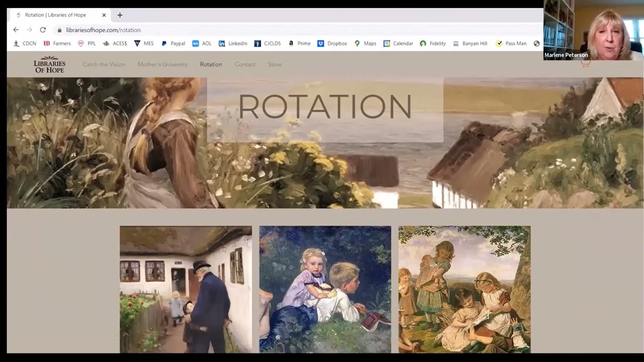Select the Rotation | Libraries of Hope tab

pyautogui.click(x=60, y=15)
